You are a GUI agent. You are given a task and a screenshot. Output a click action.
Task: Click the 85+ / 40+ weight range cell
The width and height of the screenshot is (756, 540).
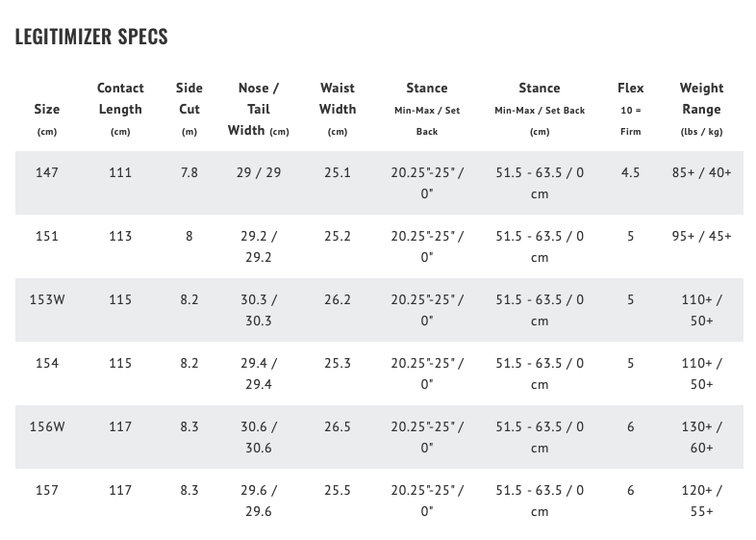(701, 172)
